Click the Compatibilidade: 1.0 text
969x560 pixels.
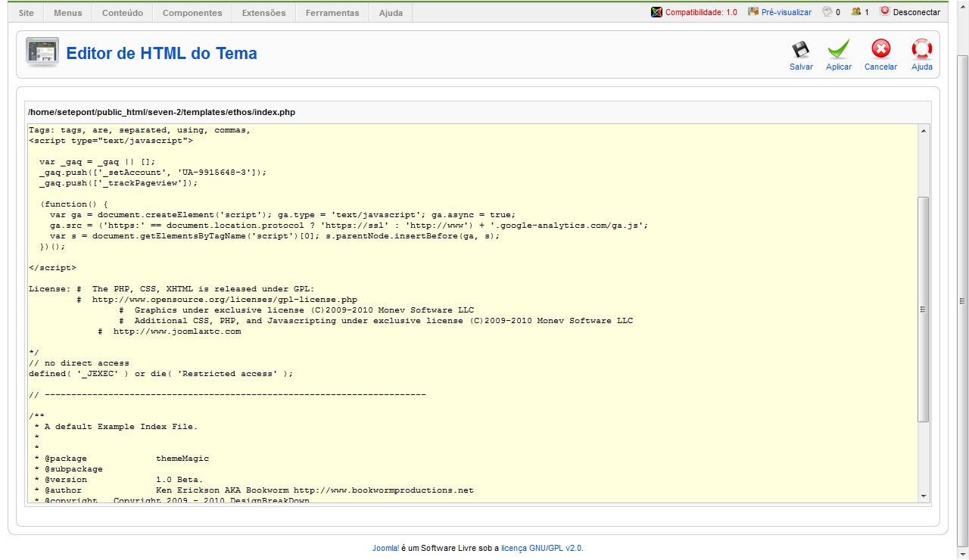701,13
